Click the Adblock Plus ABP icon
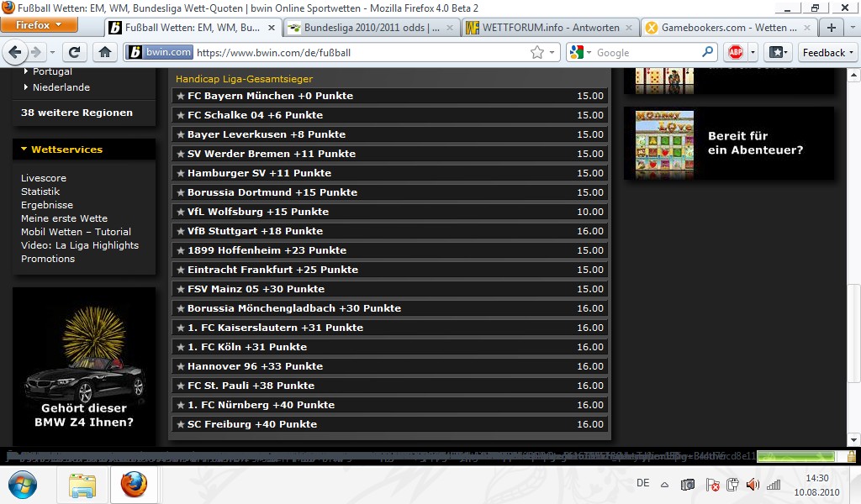The height and width of the screenshot is (504, 861). (736, 52)
